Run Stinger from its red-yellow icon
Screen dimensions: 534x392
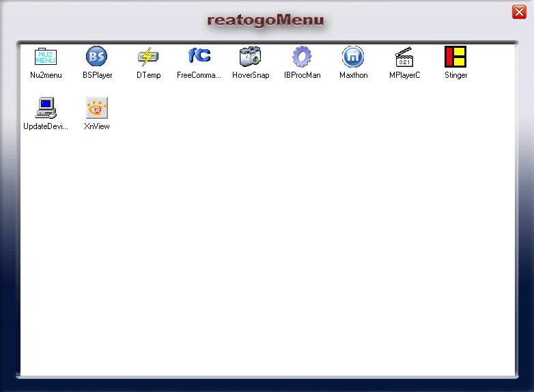tap(455, 57)
